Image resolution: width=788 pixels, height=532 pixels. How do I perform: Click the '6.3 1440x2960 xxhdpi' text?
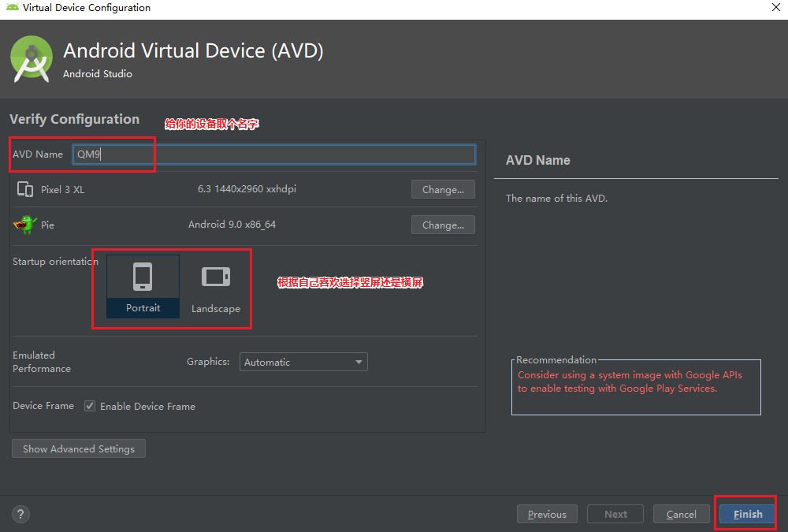pos(247,189)
